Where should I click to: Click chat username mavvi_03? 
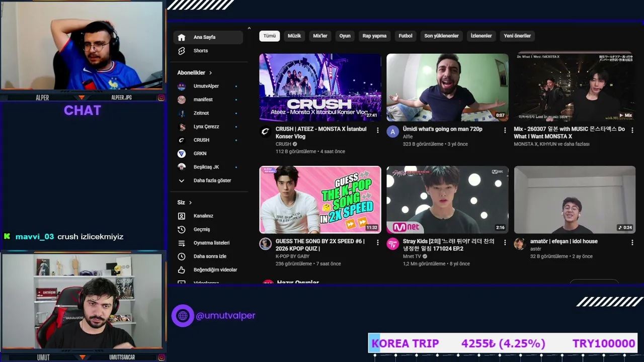[x=35, y=237]
